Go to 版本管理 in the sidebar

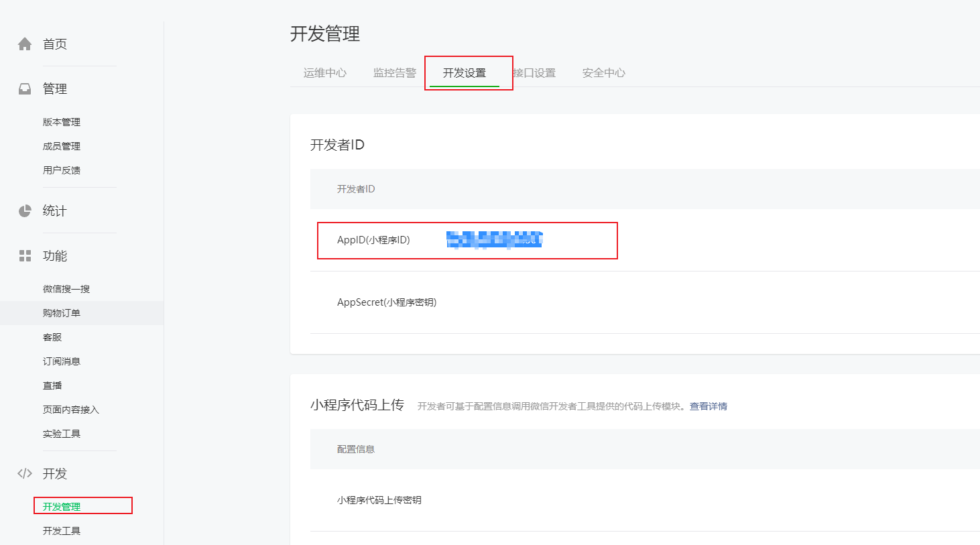(x=62, y=122)
